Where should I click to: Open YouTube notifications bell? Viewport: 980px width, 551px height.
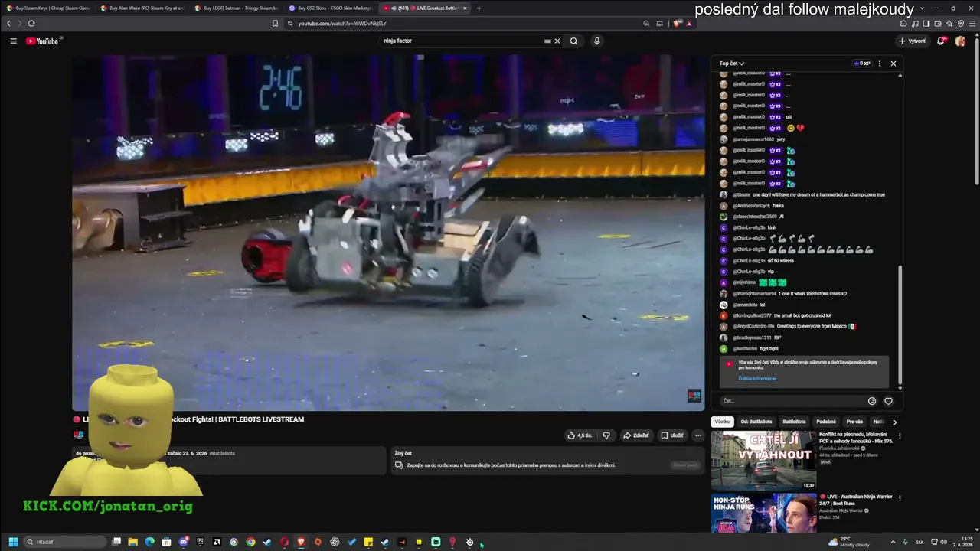(941, 41)
